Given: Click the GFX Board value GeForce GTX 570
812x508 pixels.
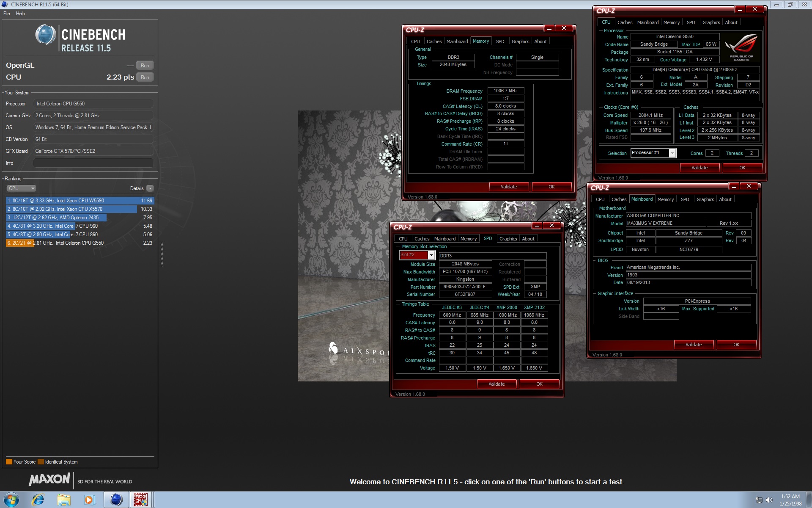Looking at the screenshot, I should (93, 151).
